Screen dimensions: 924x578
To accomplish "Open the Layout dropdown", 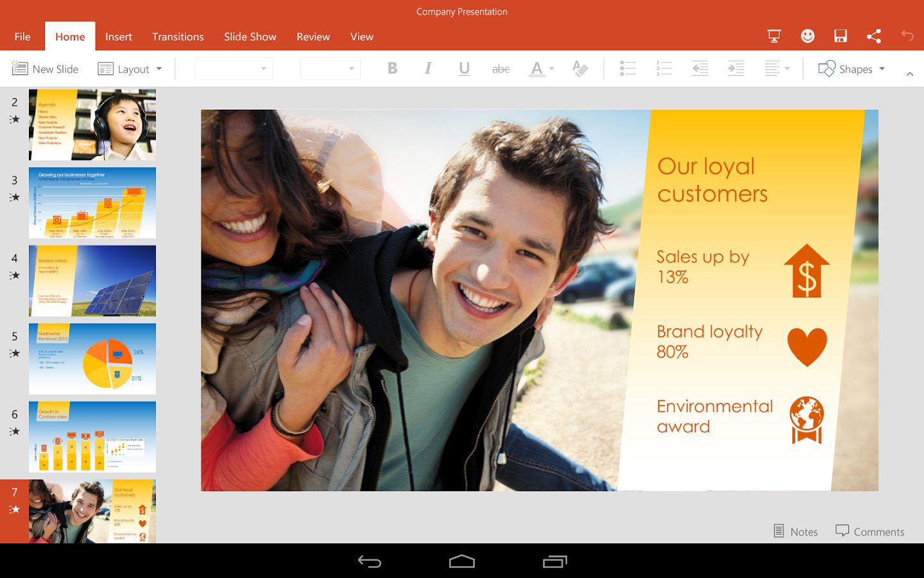I will click(130, 68).
